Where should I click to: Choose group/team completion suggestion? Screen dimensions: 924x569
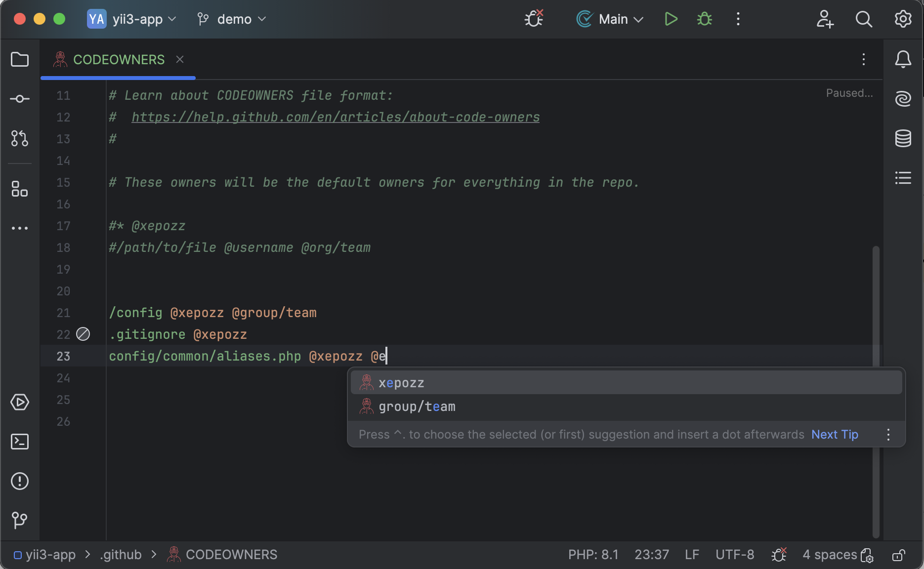tap(626, 406)
